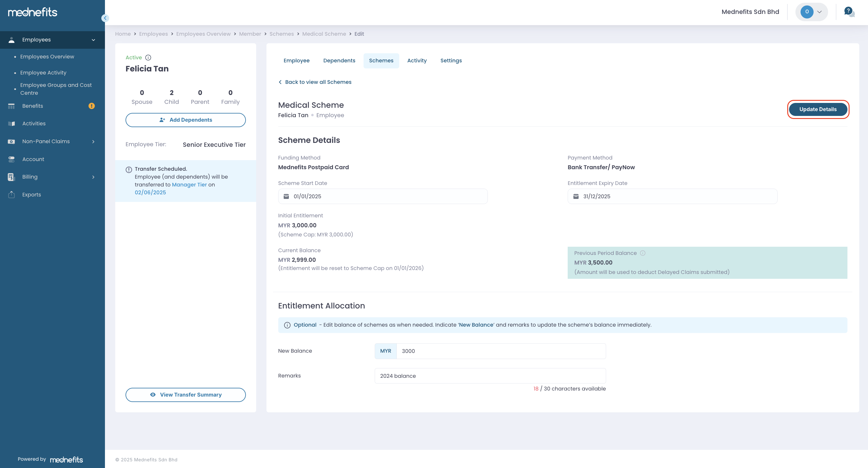
Task: Collapse the Employees sidebar menu
Action: pos(93,40)
